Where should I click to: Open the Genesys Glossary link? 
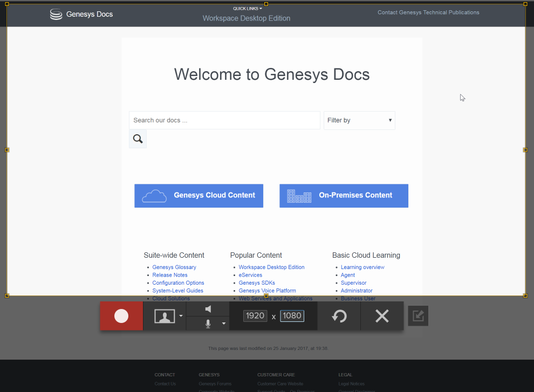tap(174, 267)
